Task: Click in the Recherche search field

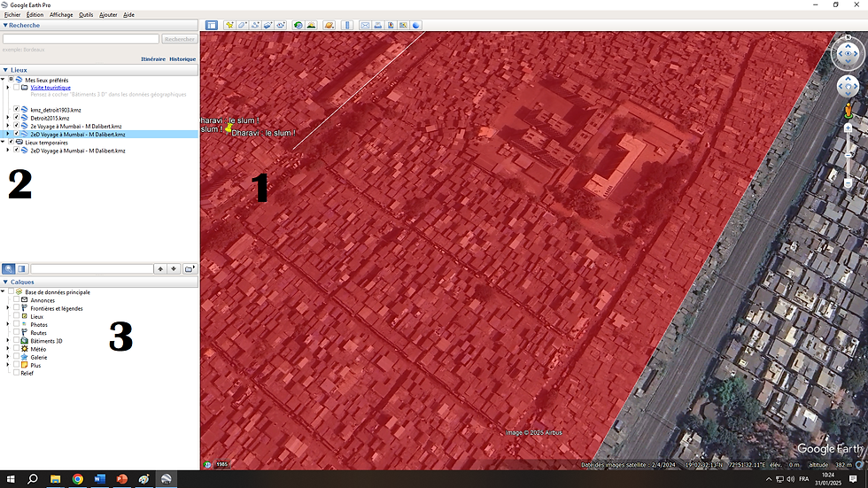Action: coord(81,39)
